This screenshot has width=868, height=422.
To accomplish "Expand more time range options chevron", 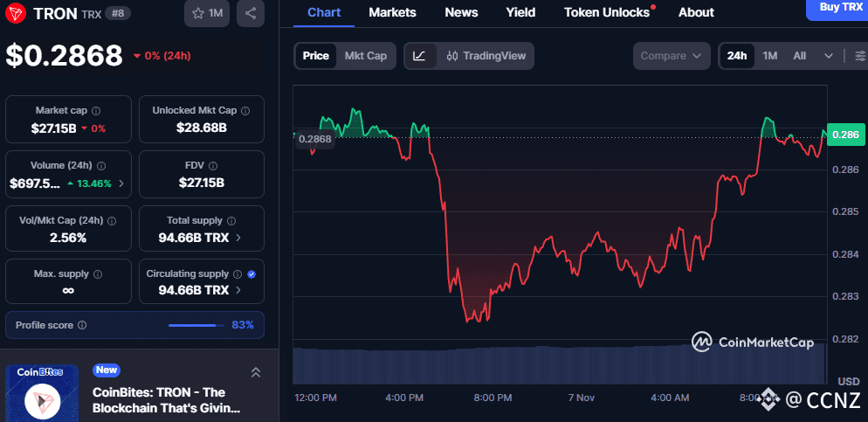I will (x=828, y=56).
